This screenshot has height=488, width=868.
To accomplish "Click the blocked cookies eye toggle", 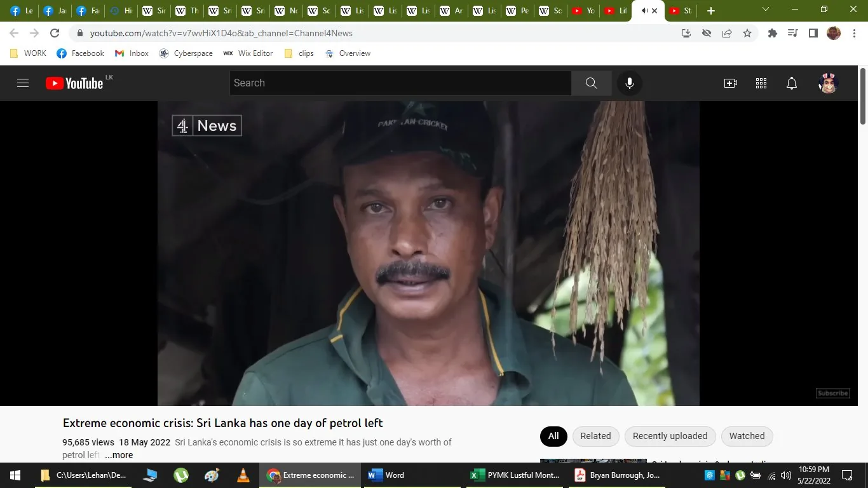I will coord(706,33).
